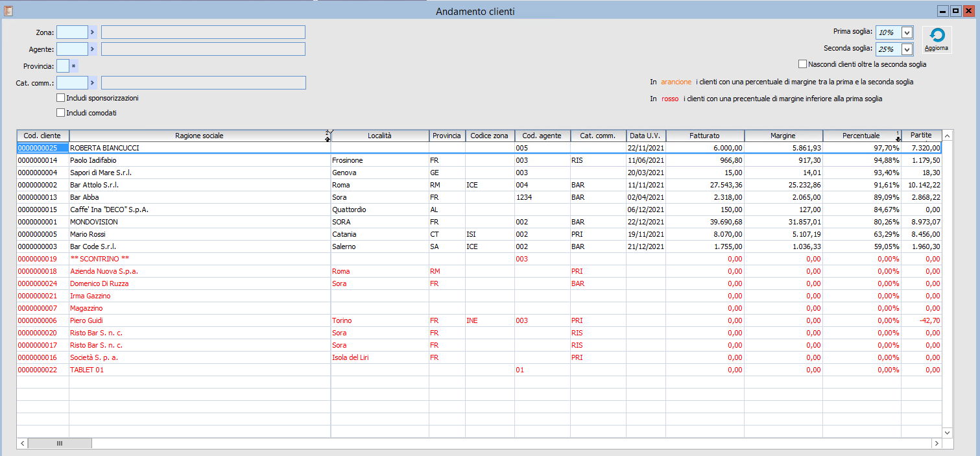Select row ROBERTA BIANCUCCI
This screenshot has width=980, height=456.
479,148
